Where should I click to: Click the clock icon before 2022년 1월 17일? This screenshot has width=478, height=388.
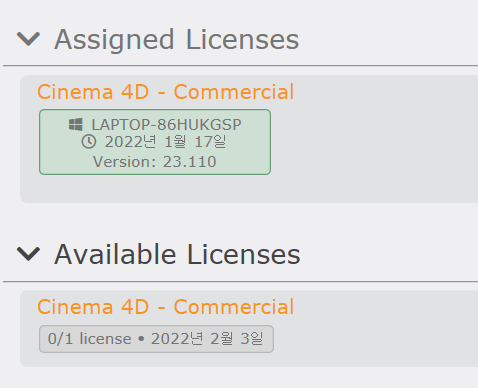click(x=89, y=142)
